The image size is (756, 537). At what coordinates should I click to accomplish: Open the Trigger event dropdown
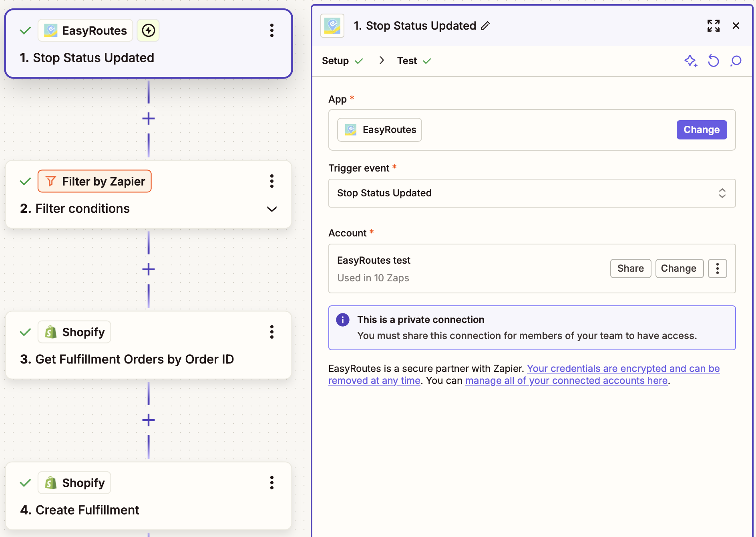pos(532,193)
